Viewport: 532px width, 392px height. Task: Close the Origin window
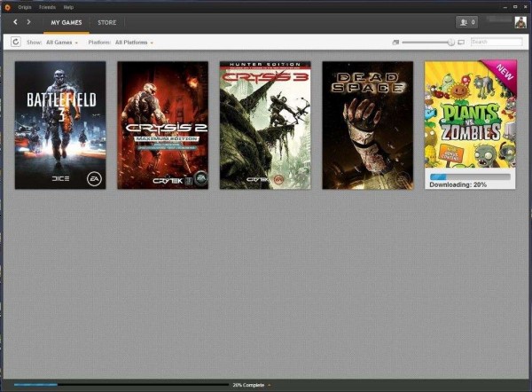[525, 7]
